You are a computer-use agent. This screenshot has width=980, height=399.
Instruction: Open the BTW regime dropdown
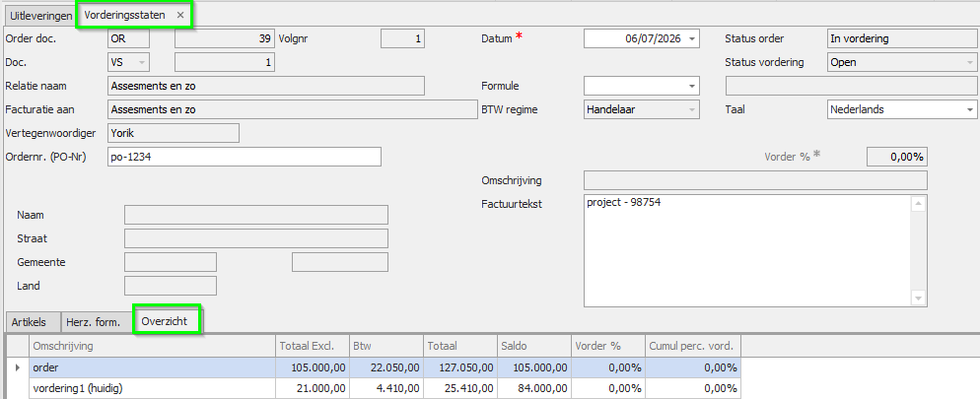(x=692, y=109)
